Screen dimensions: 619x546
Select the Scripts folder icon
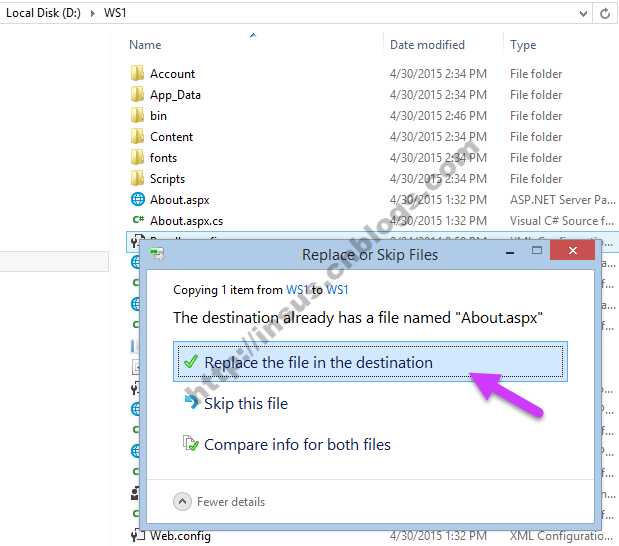pyautogui.click(x=137, y=178)
